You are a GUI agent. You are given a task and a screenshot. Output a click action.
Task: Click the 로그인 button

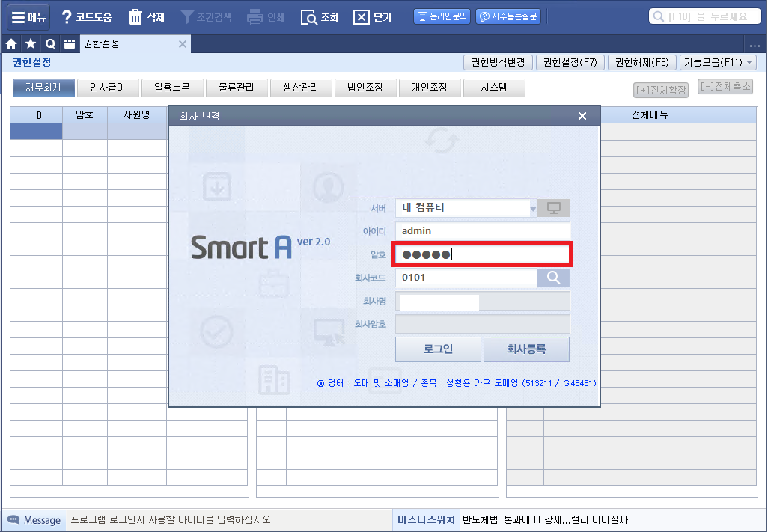click(x=439, y=349)
